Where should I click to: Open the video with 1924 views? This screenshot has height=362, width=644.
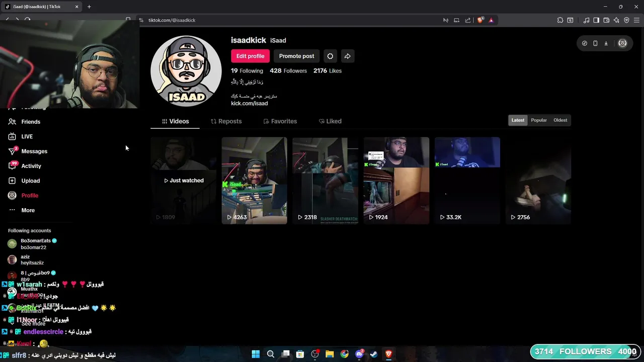396,180
